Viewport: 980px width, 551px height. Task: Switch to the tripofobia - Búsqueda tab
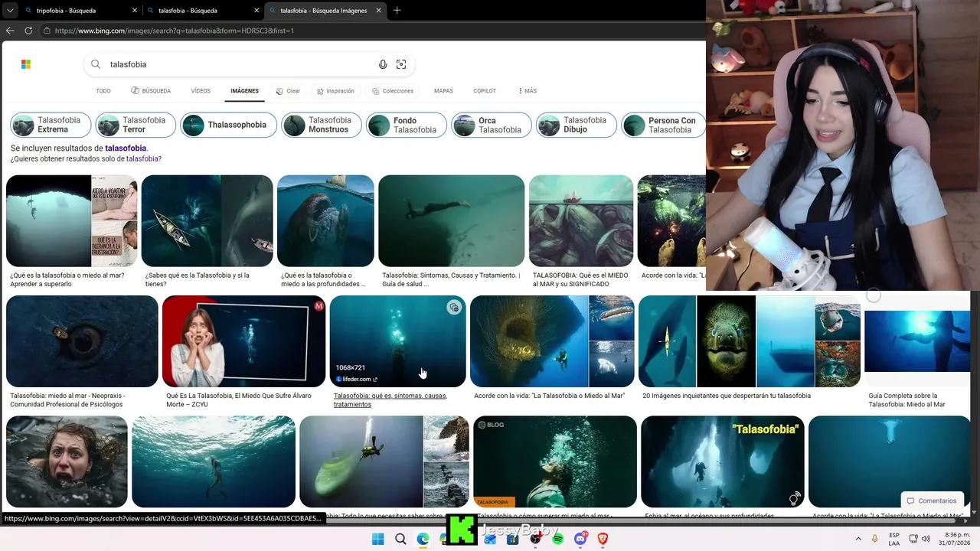click(80, 11)
